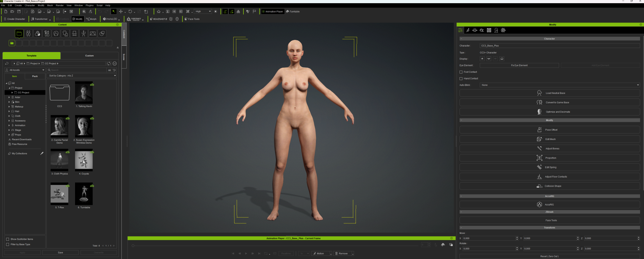Open the All Assets filter dropdown
The height and width of the screenshot is (259, 644).
click(x=25, y=70)
